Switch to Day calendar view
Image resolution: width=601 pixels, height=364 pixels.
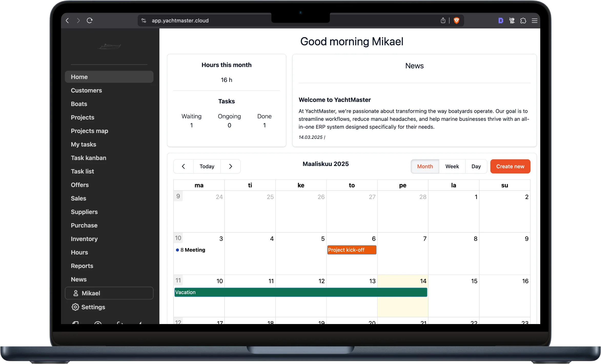click(x=476, y=166)
